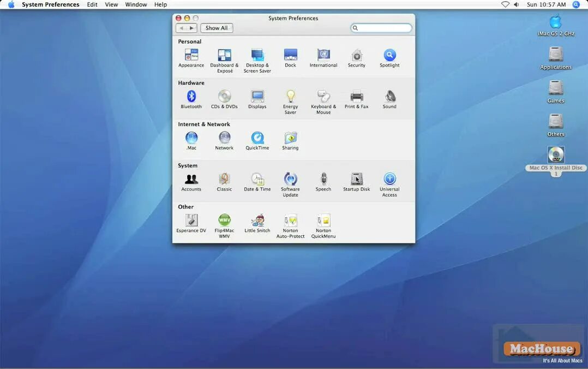Screen dimensions: 588x369
Task: Minimize the System Preferences window
Action: (187, 18)
